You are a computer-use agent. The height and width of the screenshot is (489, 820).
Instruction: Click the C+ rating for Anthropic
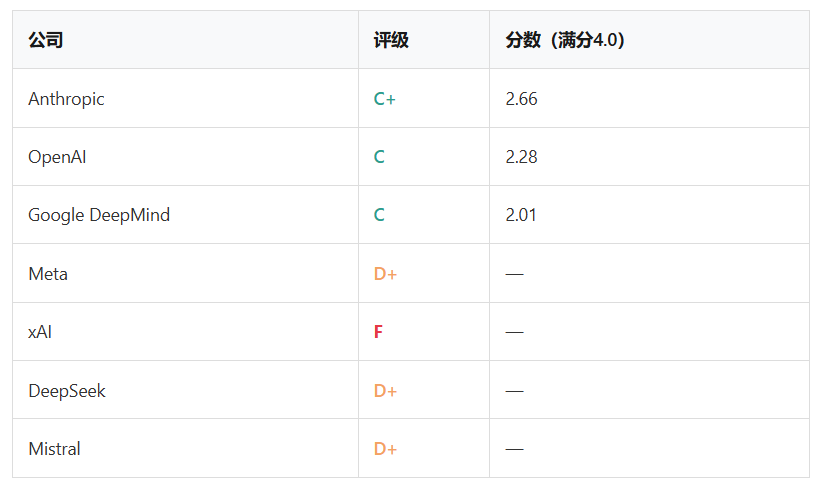click(x=384, y=99)
